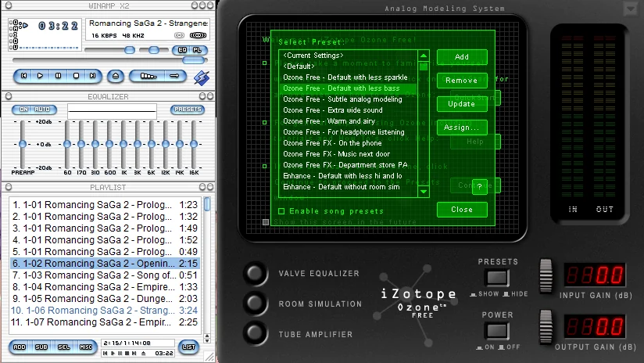Open the playlist ADD menu

point(20,347)
